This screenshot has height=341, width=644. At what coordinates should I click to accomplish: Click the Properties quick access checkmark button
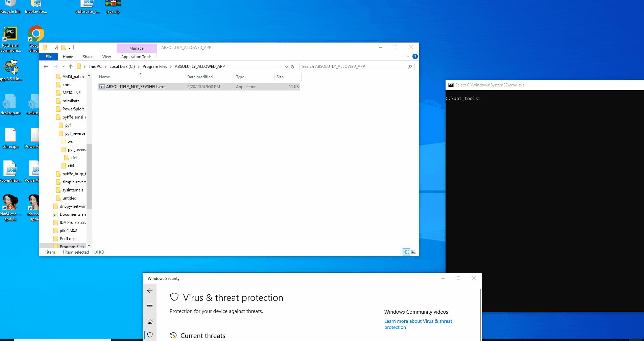pyautogui.click(x=56, y=48)
